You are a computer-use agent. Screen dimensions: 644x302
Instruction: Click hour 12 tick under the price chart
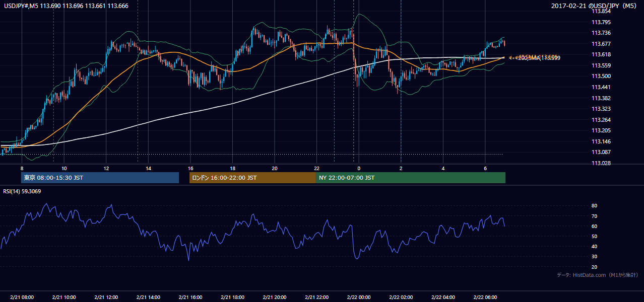click(106, 168)
